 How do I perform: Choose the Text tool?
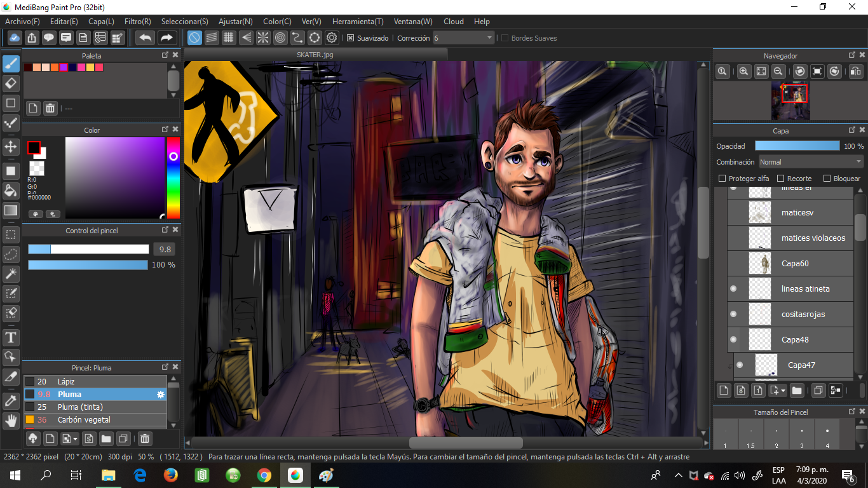[x=11, y=337]
